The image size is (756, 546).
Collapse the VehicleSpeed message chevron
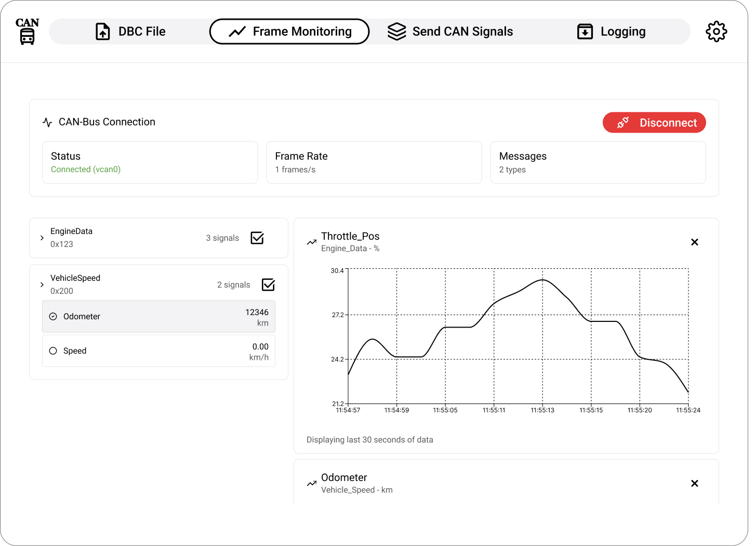[42, 285]
